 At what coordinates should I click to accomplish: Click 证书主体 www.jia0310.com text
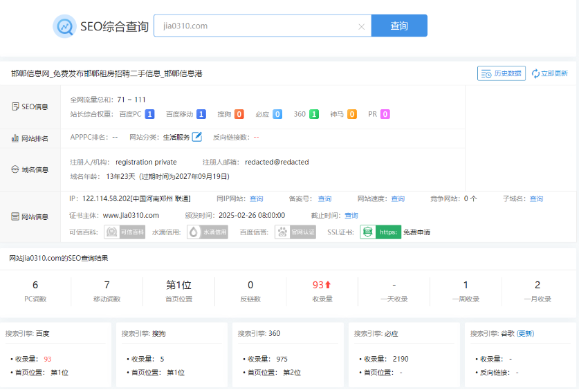click(x=131, y=216)
